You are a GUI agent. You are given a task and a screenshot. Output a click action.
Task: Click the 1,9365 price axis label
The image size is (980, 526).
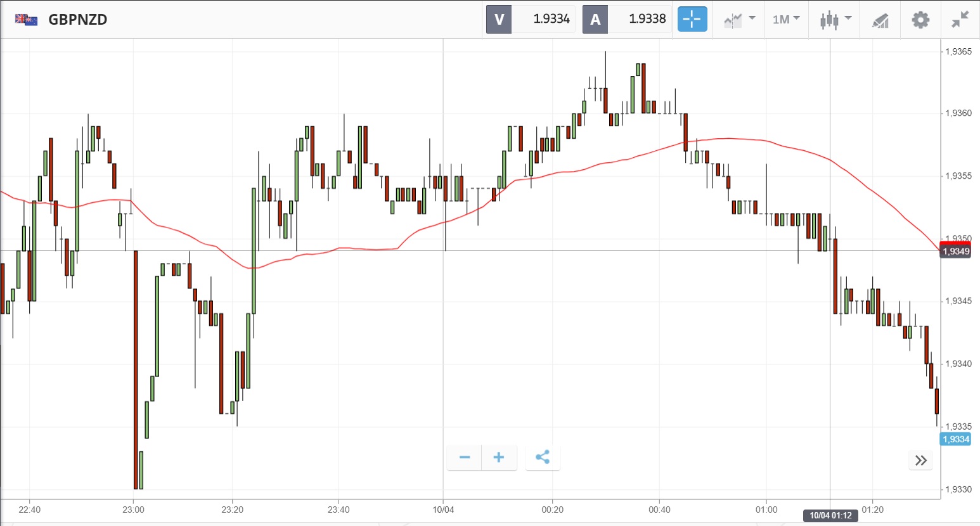click(958, 51)
